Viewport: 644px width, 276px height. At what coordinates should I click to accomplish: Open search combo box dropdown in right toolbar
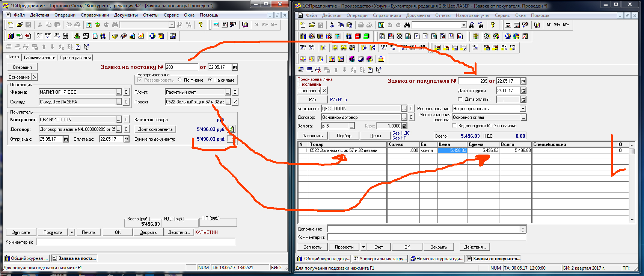click(x=464, y=25)
